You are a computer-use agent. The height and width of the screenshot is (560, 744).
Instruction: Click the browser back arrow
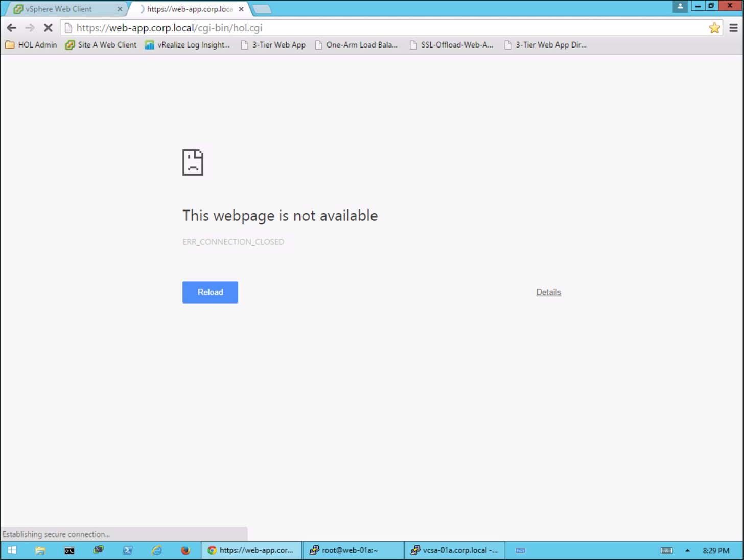click(x=12, y=28)
